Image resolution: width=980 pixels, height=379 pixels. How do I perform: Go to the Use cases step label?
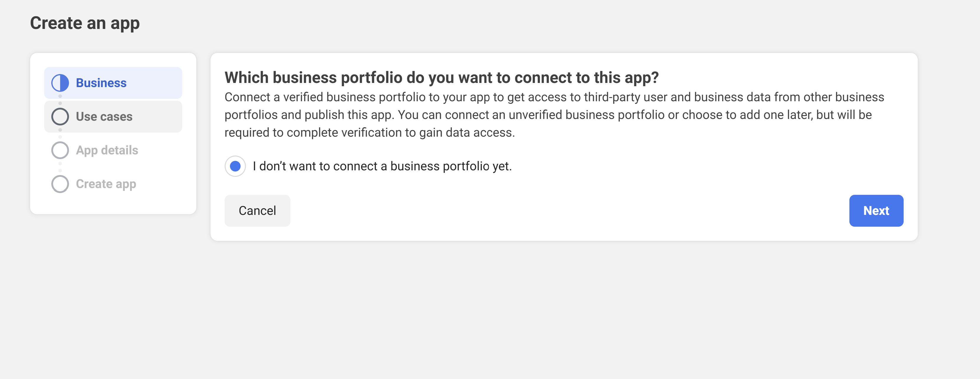104,117
